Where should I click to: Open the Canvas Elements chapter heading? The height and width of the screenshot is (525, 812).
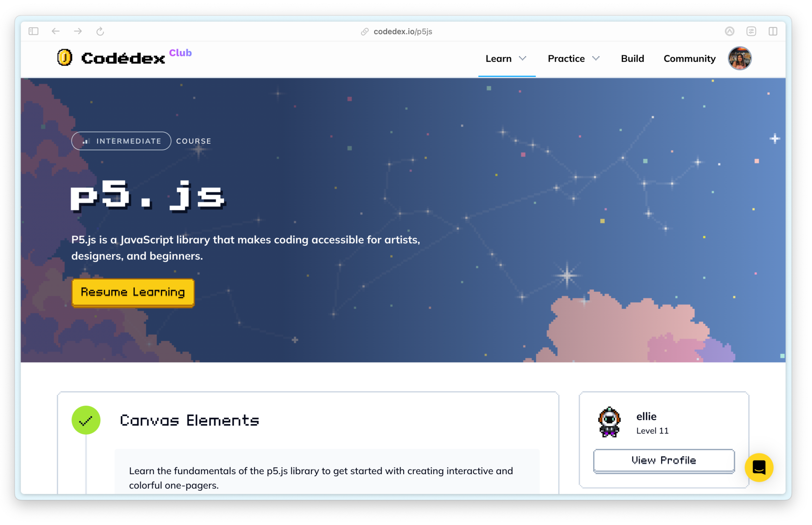tap(189, 420)
